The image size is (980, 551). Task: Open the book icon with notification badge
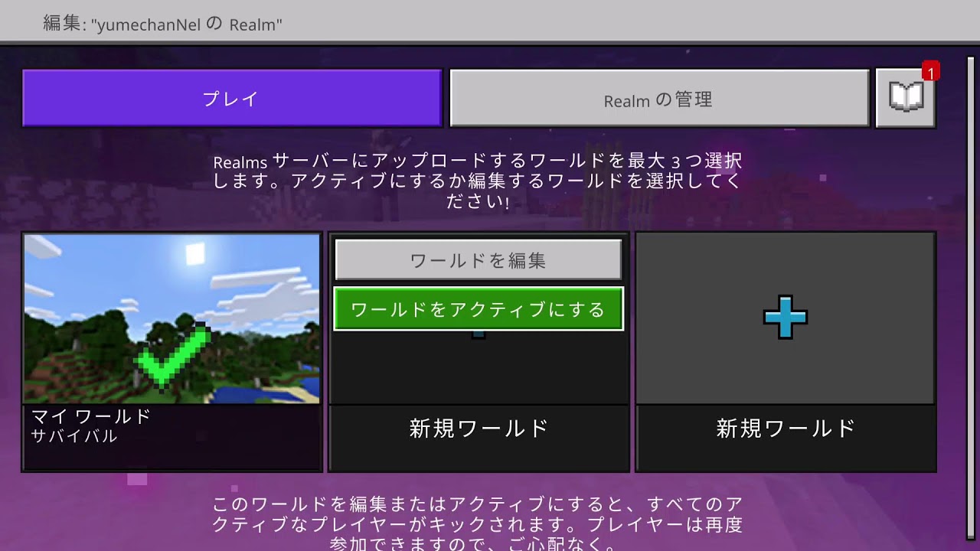[x=905, y=98]
